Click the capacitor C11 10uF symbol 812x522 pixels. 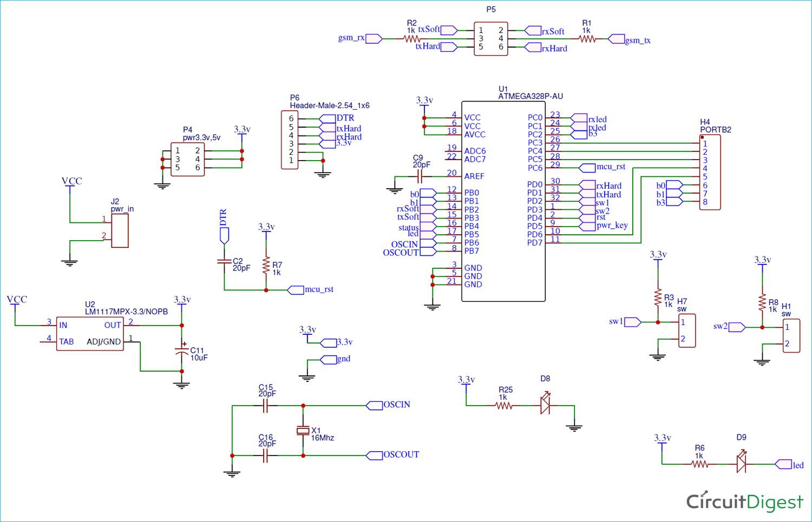pos(181,352)
